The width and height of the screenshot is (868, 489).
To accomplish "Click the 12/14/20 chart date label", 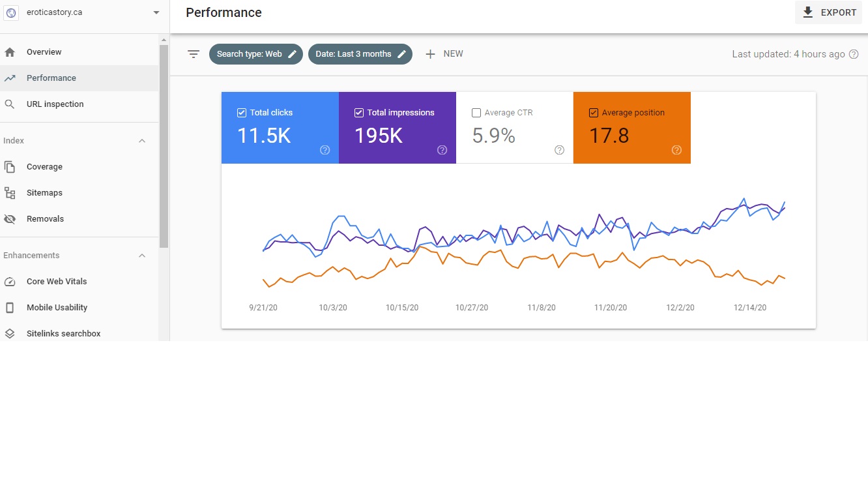I will [750, 308].
